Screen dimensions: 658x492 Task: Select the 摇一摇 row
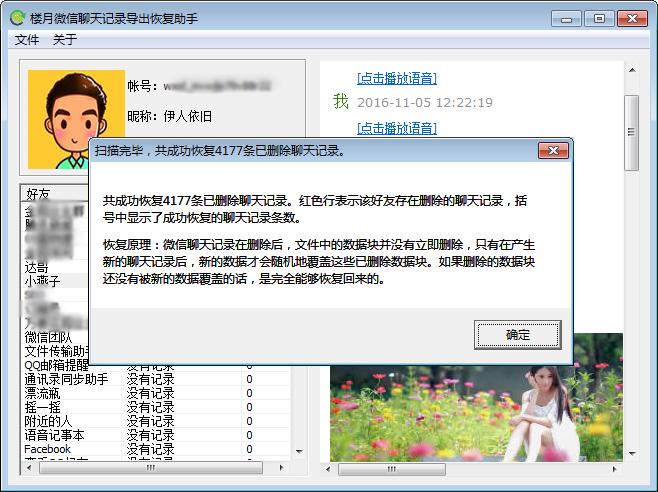click(155, 407)
